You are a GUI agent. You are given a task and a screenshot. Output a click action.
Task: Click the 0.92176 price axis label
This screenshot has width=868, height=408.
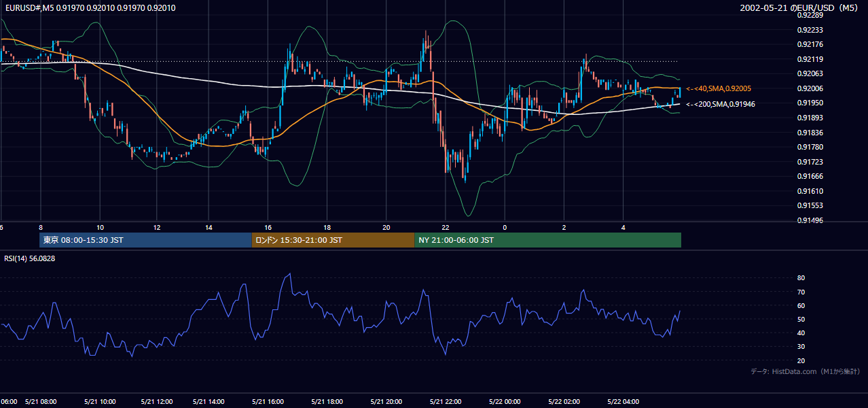[x=810, y=44]
